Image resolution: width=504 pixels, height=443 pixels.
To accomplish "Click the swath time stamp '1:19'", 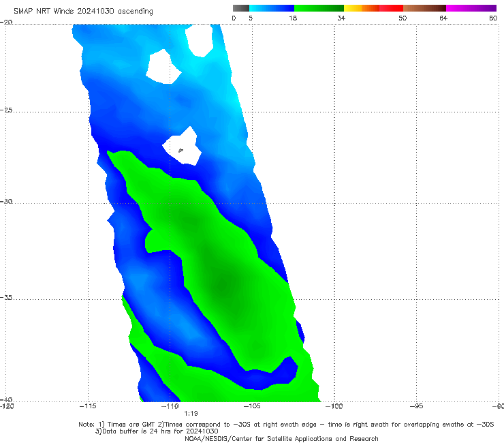I will [191, 414].
